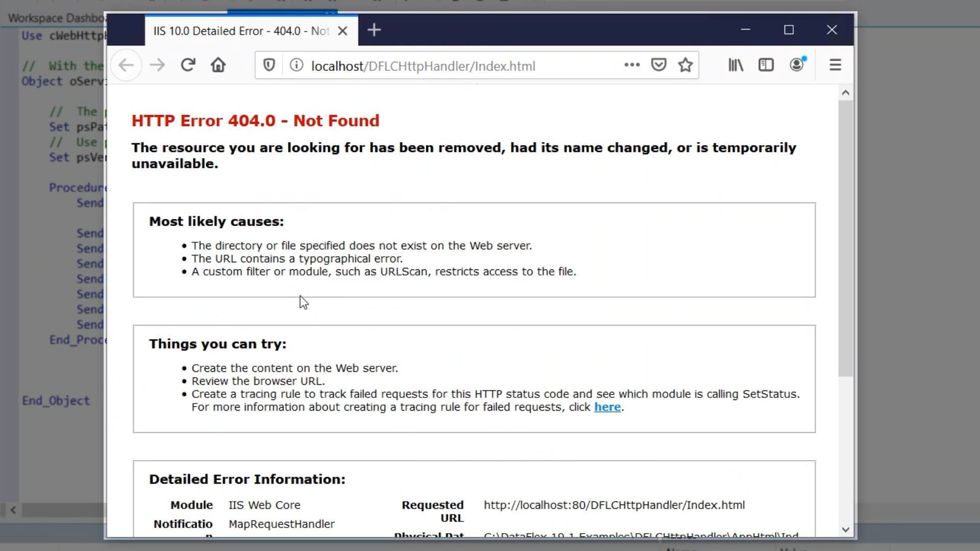Save page to Pocket

coord(658,65)
